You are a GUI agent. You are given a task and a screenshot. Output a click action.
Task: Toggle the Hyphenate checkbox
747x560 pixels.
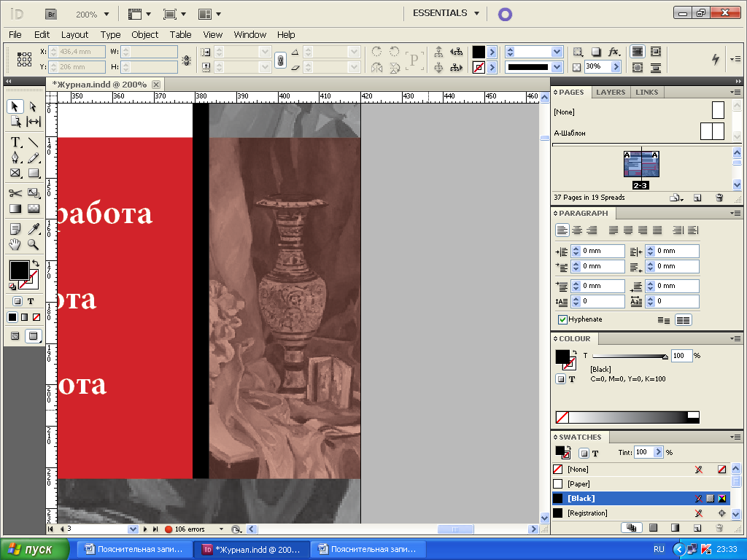[562, 319]
